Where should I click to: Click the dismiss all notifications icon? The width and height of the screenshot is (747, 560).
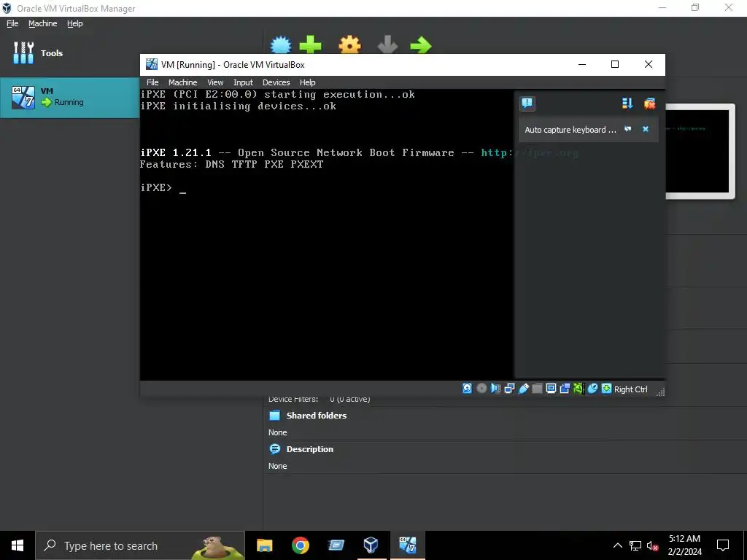[649, 104]
